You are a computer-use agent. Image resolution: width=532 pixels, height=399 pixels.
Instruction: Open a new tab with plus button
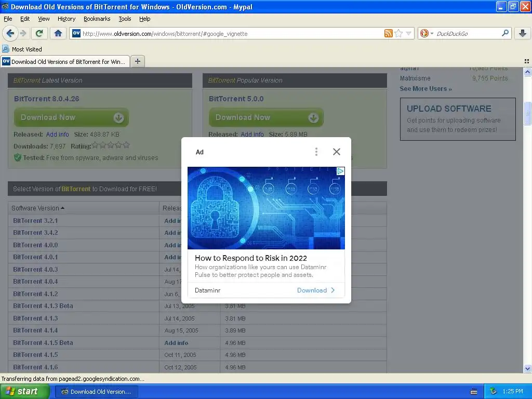tap(137, 61)
